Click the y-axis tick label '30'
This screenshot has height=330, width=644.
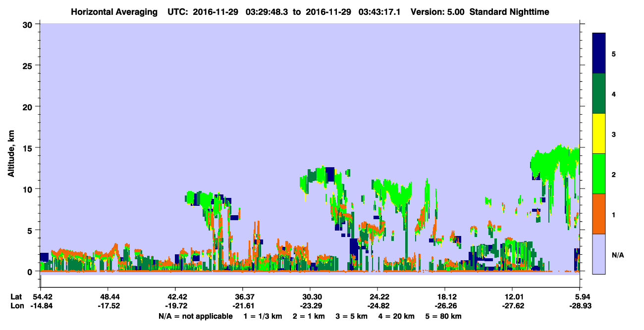(29, 24)
